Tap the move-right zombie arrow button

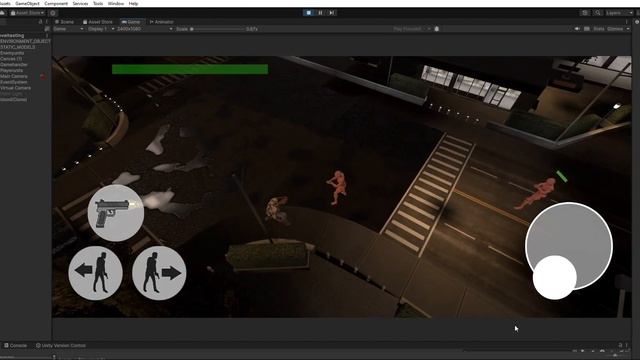click(x=159, y=273)
